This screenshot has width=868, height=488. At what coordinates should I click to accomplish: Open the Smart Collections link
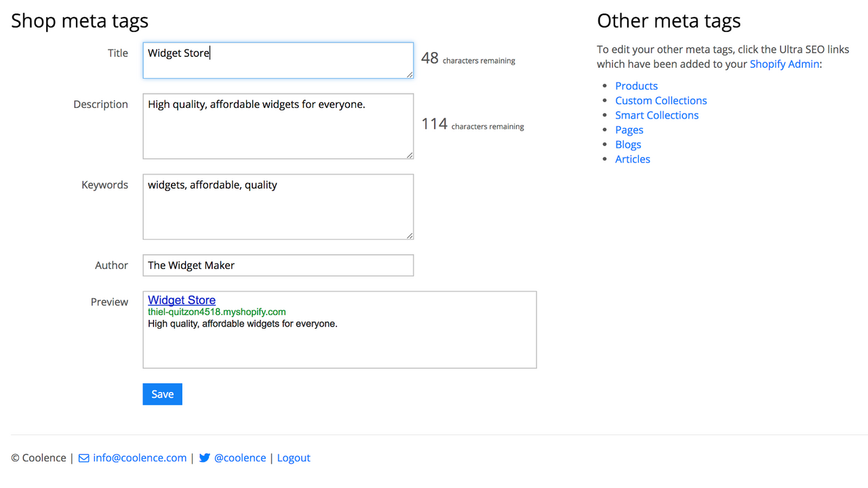coord(656,115)
